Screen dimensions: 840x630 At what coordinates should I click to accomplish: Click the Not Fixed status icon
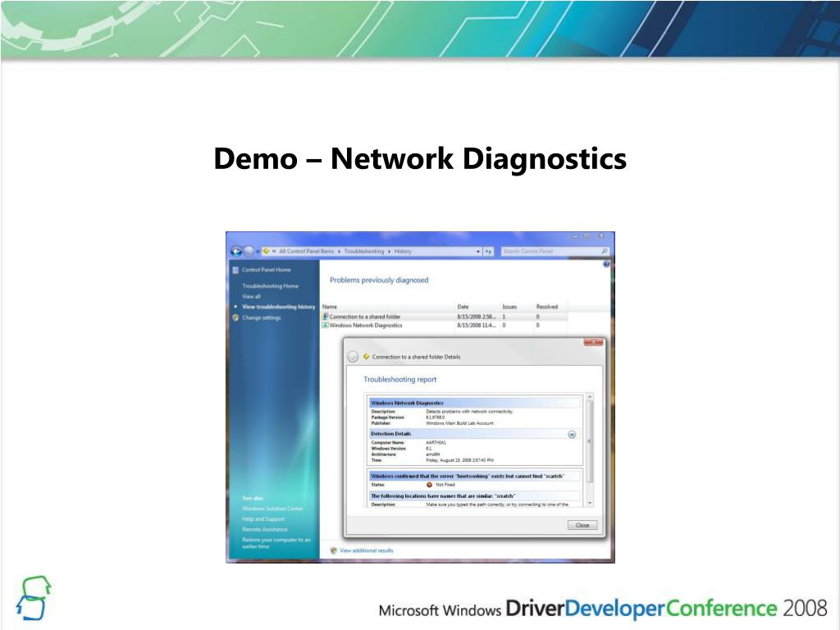tap(429, 485)
